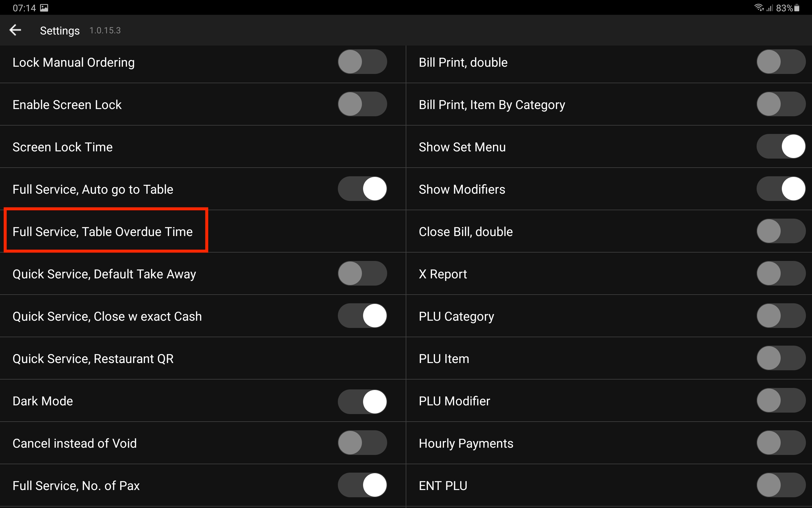Turn on Enable Screen Lock
The height and width of the screenshot is (508, 812).
tap(362, 104)
